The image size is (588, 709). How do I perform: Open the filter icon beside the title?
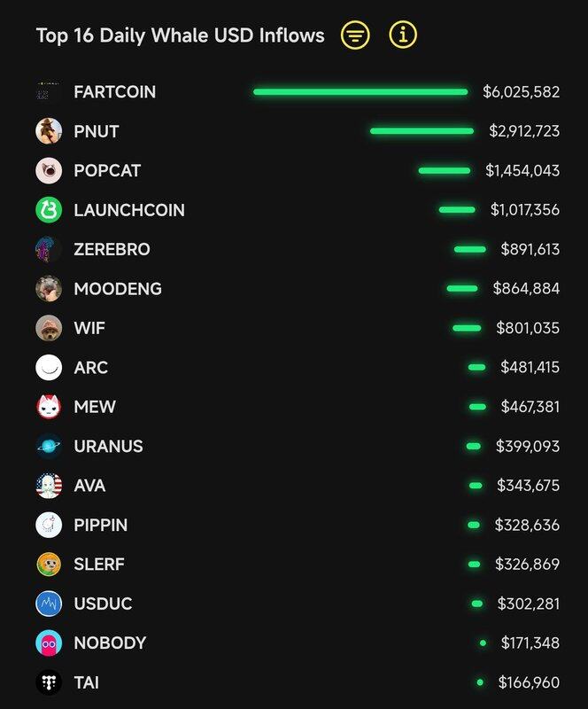pyautogui.click(x=355, y=35)
